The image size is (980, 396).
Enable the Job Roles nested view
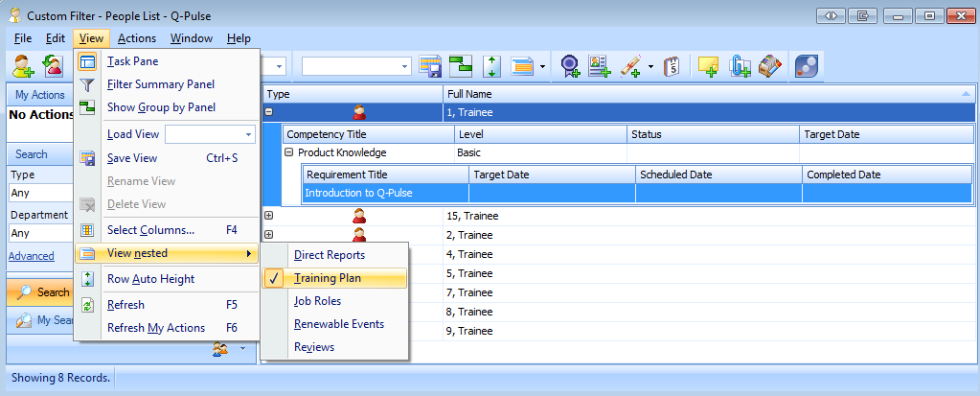[334, 301]
